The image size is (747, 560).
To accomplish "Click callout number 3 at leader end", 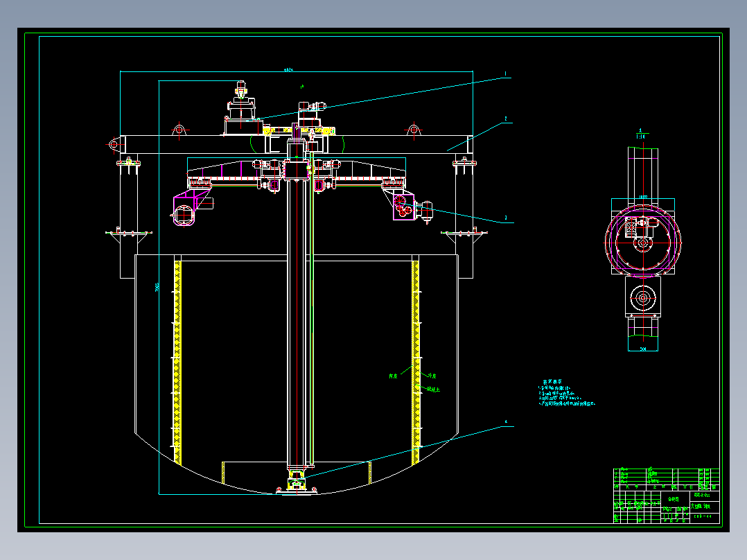I will click(505, 218).
